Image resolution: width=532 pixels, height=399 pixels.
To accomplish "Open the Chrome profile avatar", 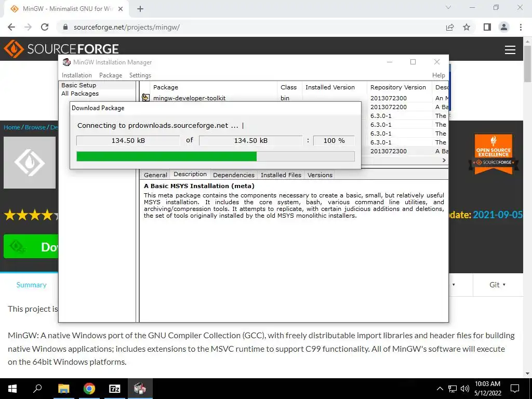I will point(504,27).
